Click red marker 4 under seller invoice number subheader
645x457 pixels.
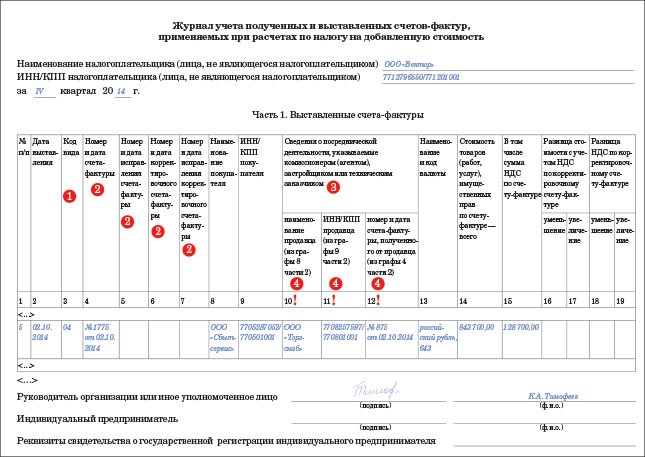[377, 283]
